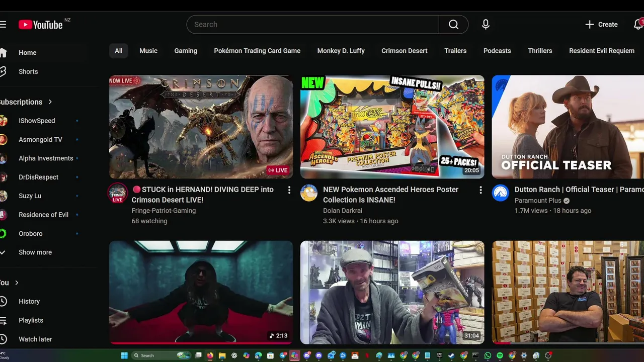Visit the Fringe-Patriot-Gaming channel name
644x362 pixels.
point(164,211)
